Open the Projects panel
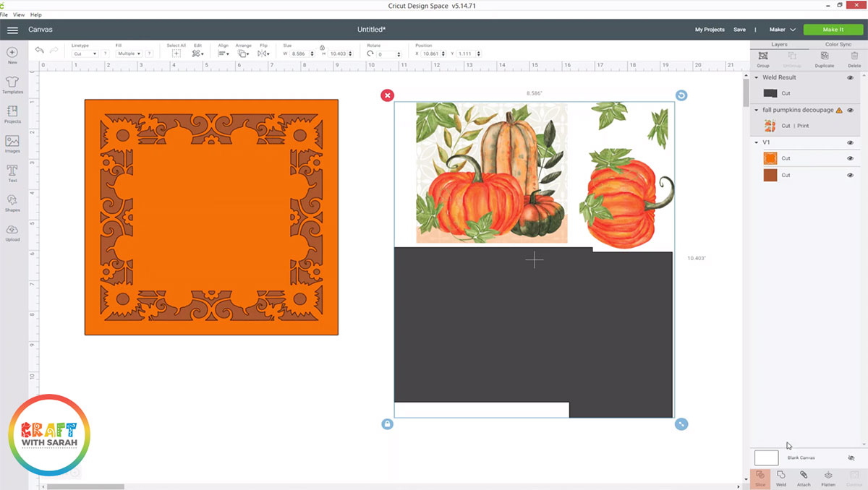The width and height of the screenshot is (868, 490). click(x=12, y=114)
